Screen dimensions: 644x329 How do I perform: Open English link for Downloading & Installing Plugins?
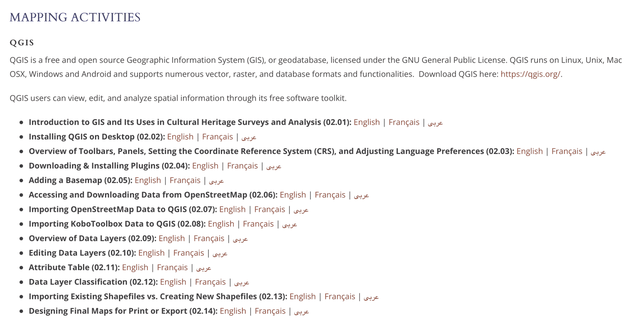[x=205, y=166]
